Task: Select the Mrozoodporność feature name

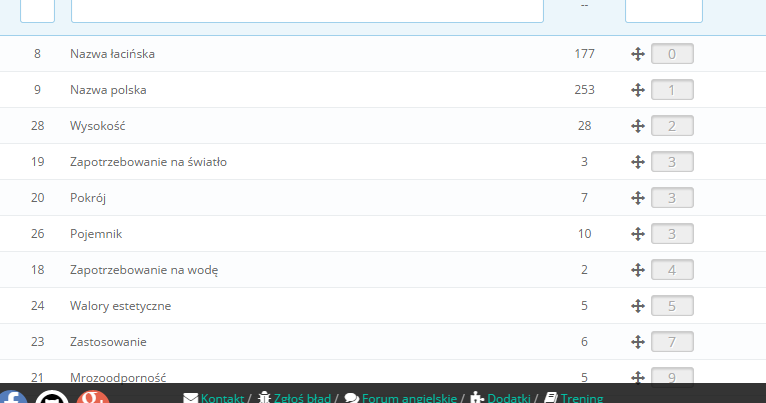Action: point(118,378)
